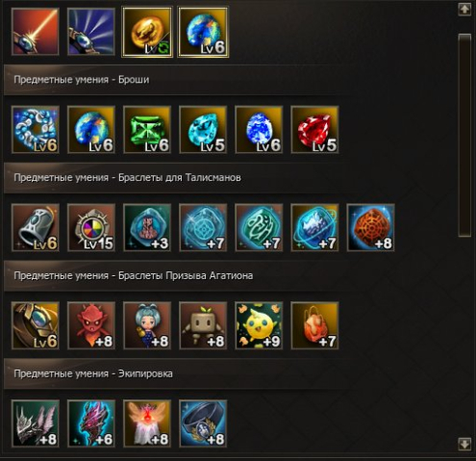The height and width of the screenshot is (461, 476).
Task: Click the silver talisman bracelet Lv6 icon
Action: coord(36,227)
